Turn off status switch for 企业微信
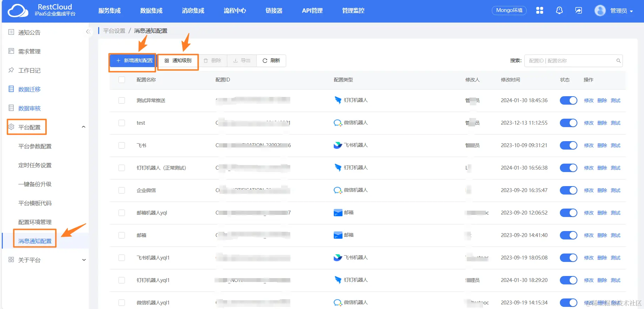 [568, 190]
